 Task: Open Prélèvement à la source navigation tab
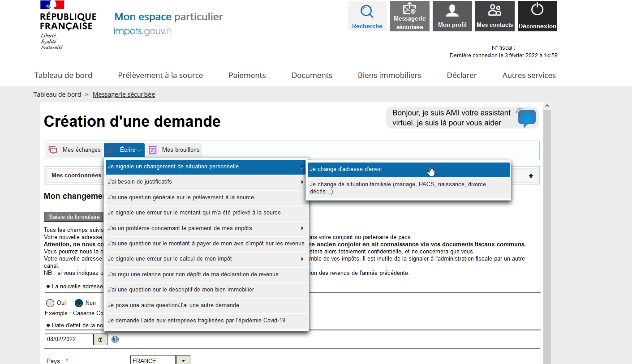click(x=160, y=75)
